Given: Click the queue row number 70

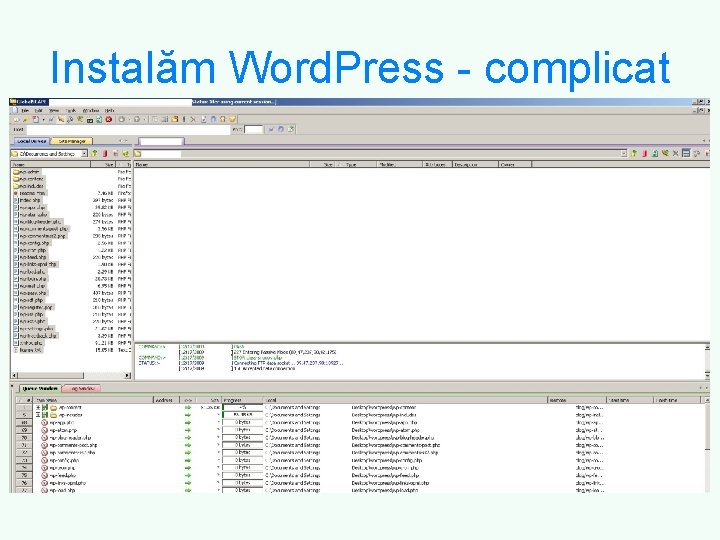Looking at the screenshot, I should pos(24,438).
